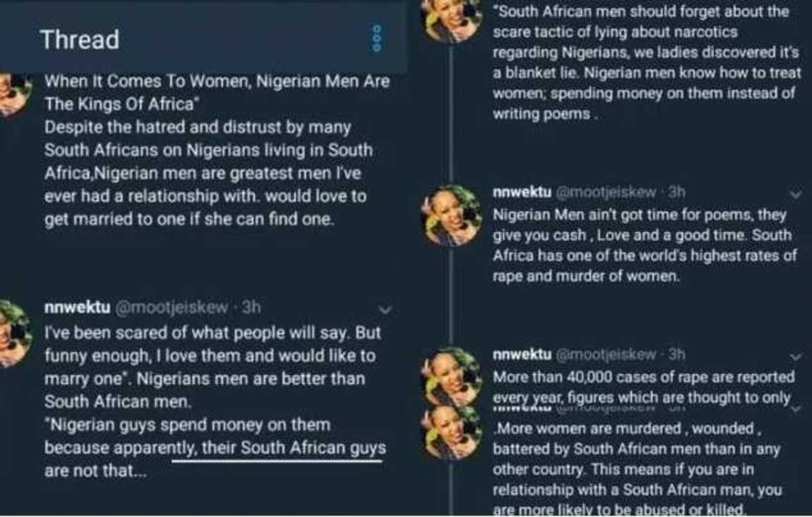Open the "South African men should forget" tweet body
The image size is (812, 517).
(645, 63)
